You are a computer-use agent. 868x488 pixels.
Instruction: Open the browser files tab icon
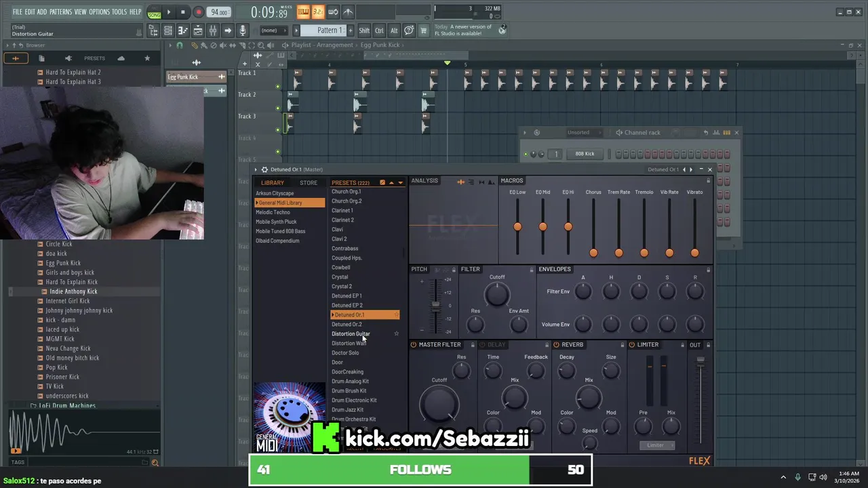pyautogui.click(x=41, y=58)
